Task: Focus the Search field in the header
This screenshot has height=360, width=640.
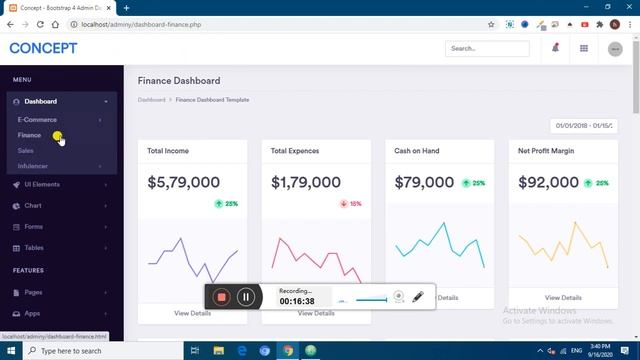Action: (x=487, y=49)
